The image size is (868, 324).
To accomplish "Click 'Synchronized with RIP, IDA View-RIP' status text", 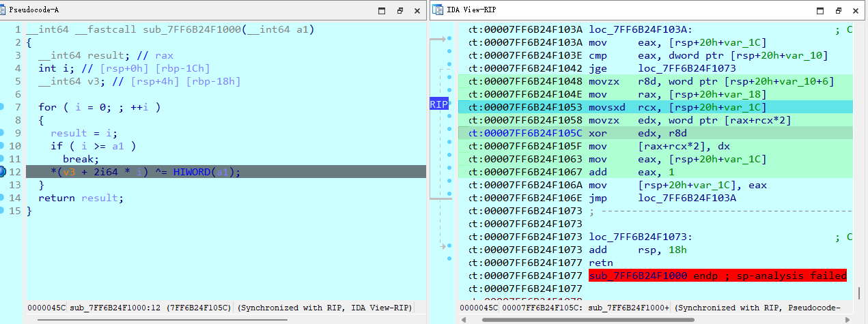I will pyautogui.click(x=324, y=308).
